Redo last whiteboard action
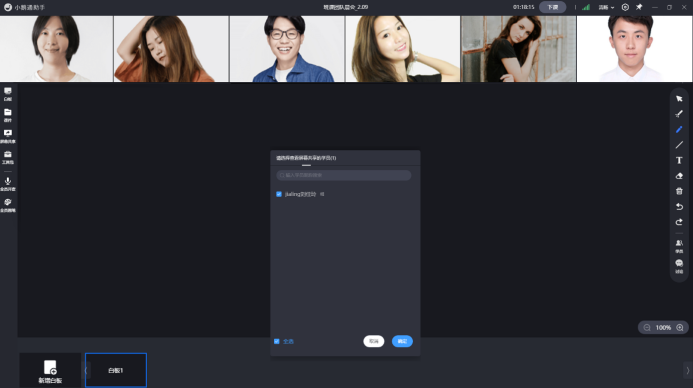 tap(679, 222)
